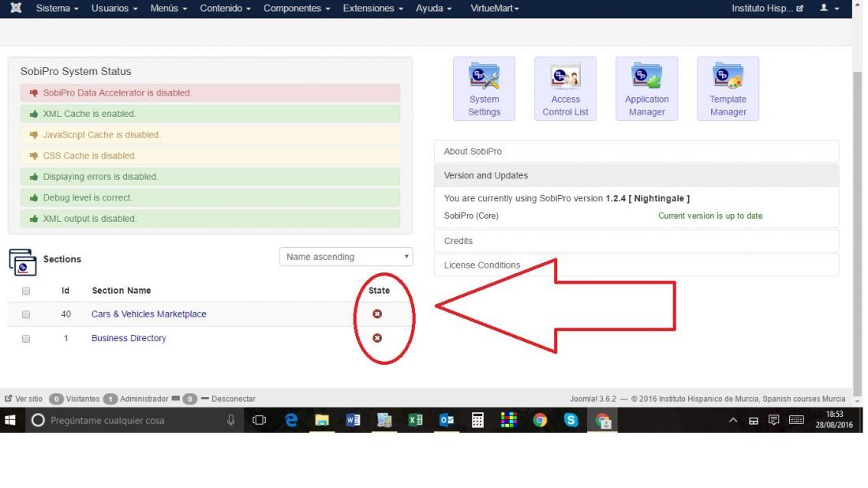Image resolution: width=868 pixels, height=488 pixels.
Task: Click Ver sitio link in footer
Action: (x=24, y=399)
